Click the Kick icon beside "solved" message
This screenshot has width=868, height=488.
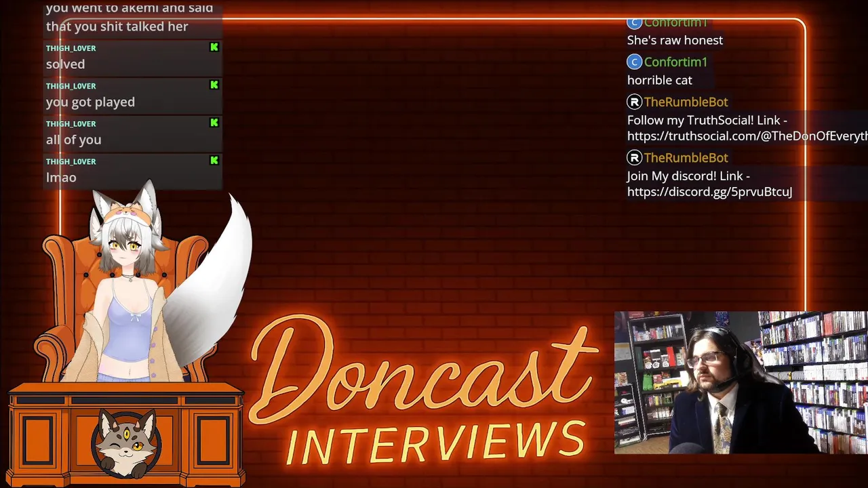coord(214,47)
